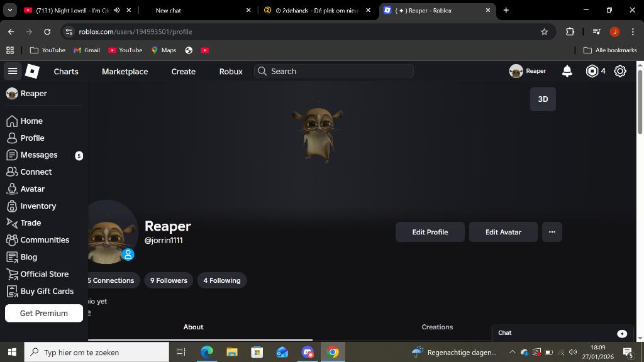
Task: Open the YouTube bookmarks folder
Action: click(x=48, y=50)
